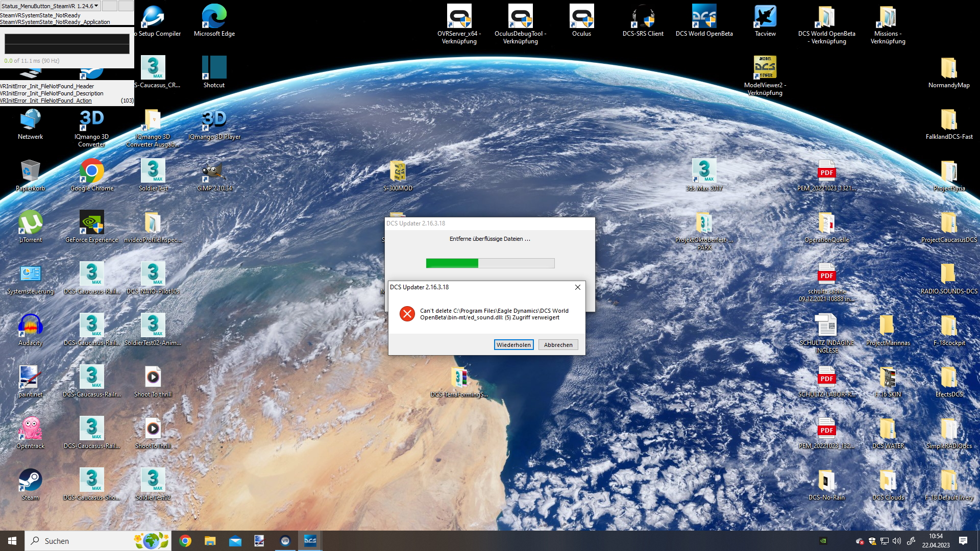Open the 3ds Max 2017 shortcut
This screenshot has height=551, width=980.
pos(704,176)
